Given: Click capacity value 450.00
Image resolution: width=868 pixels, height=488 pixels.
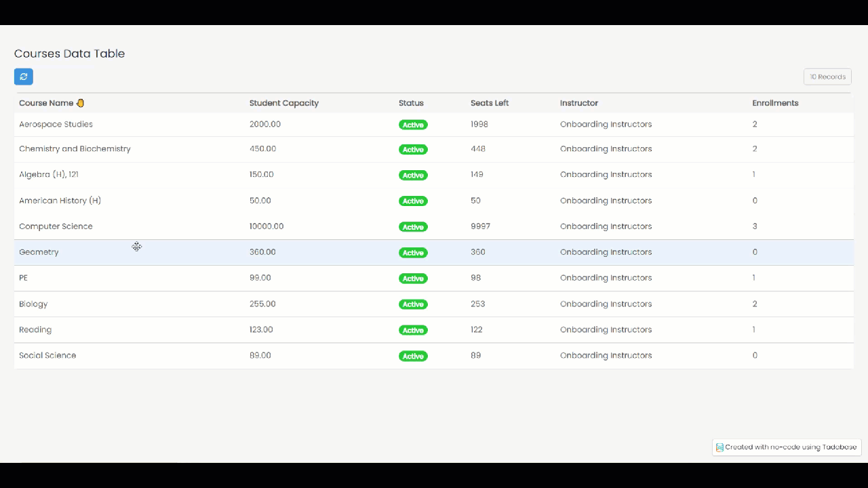Looking at the screenshot, I should tap(262, 148).
